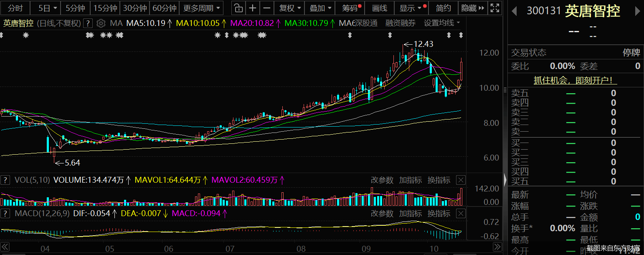644x255 pixels.
Task: Go to next stock with right arrow
Action: click(637, 11)
